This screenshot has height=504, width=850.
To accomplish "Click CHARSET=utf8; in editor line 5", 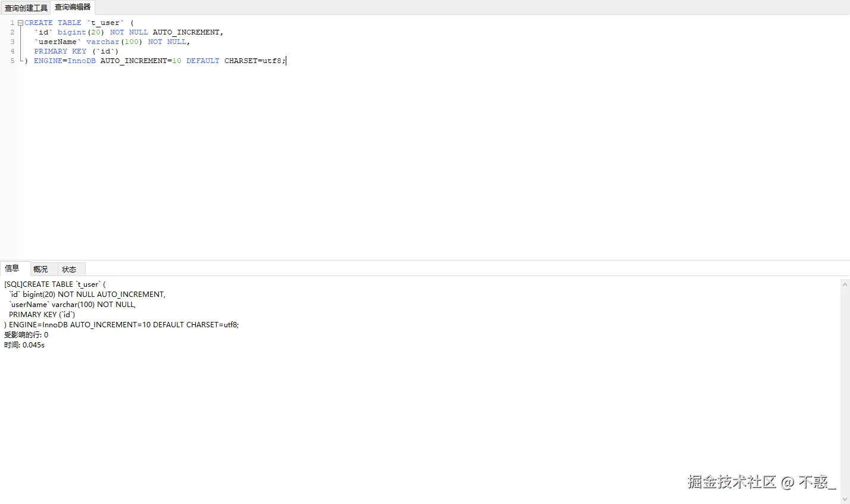I will pos(255,61).
